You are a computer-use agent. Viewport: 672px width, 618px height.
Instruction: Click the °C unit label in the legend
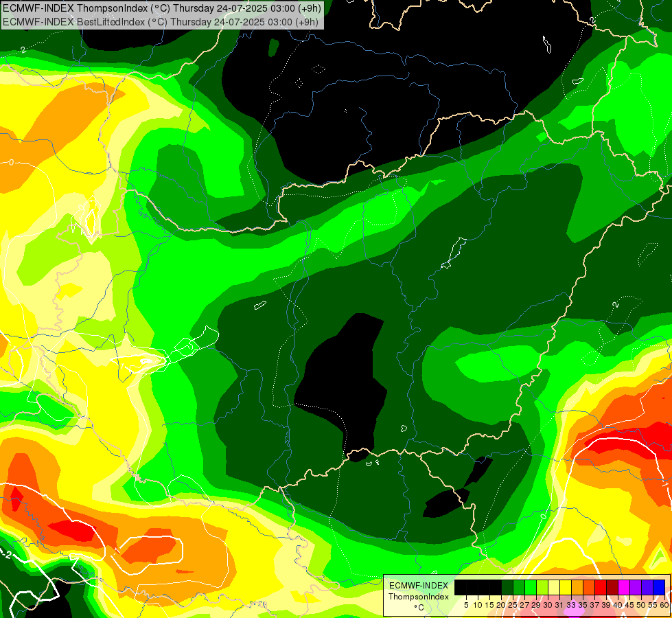click(x=419, y=607)
